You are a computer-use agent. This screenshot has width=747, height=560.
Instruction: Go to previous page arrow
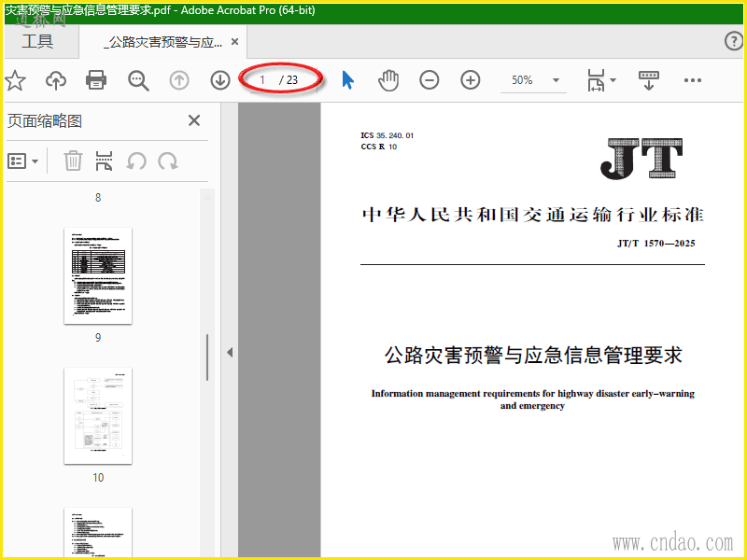tap(179, 80)
